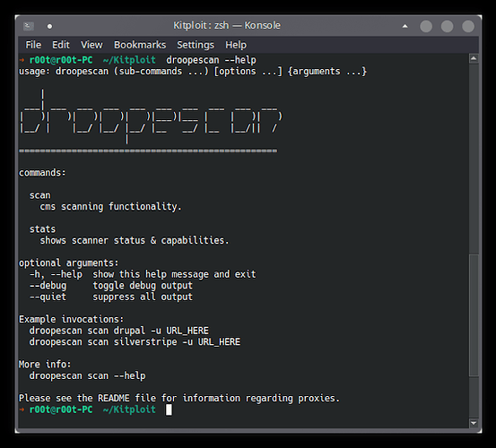Click the terminal cursor at the prompt
This screenshot has width=496, height=448.
point(169,409)
